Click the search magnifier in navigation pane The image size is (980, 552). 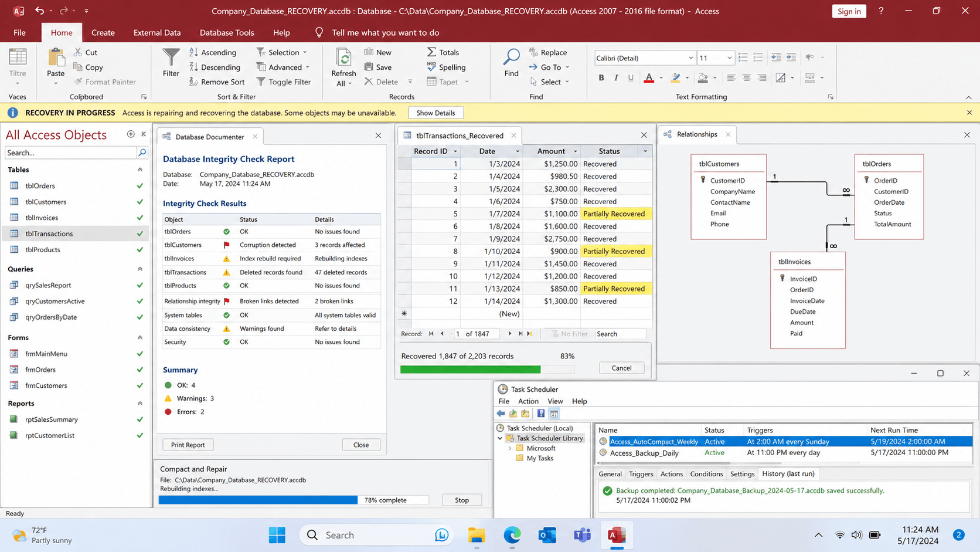(x=142, y=153)
